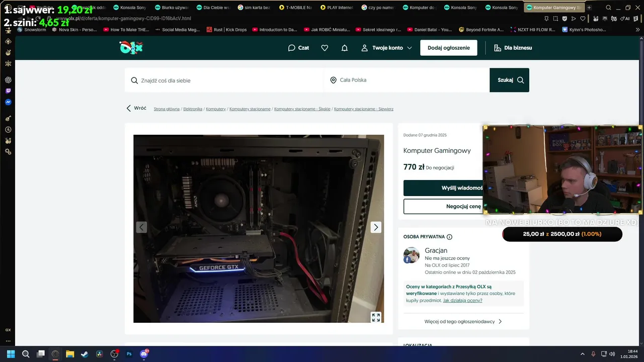Open Windows taskbar search

tap(26, 354)
